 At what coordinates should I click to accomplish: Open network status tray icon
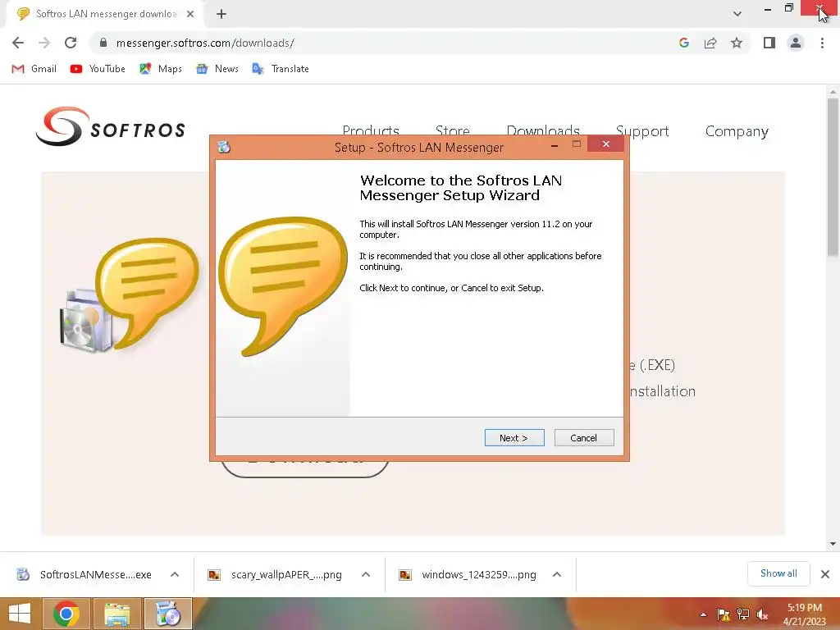coord(743,614)
